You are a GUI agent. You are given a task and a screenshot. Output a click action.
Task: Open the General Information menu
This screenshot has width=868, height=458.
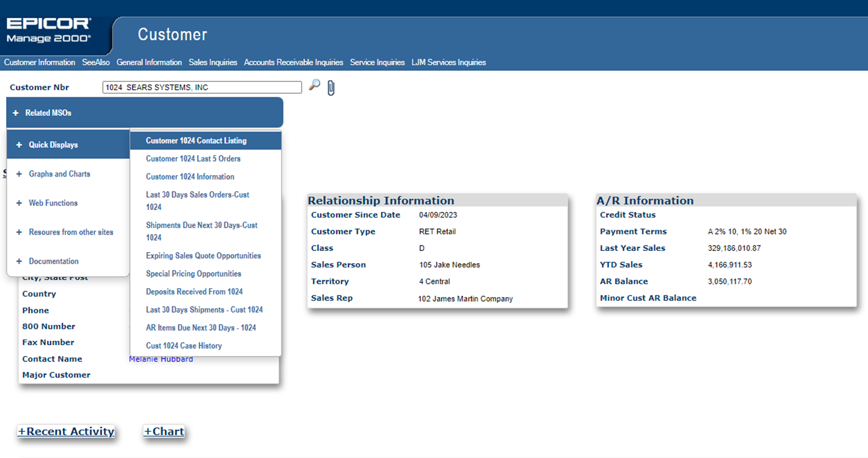[x=149, y=62]
